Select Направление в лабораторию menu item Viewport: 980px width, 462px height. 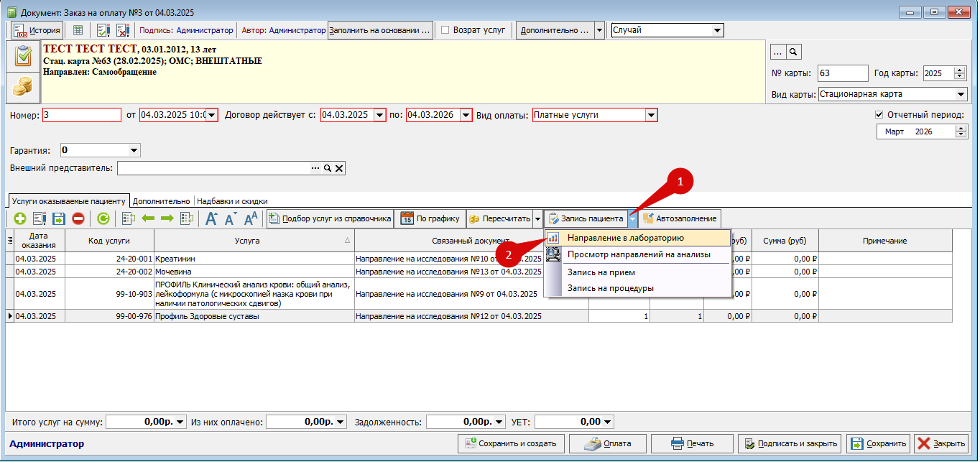(x=625, y=238)
